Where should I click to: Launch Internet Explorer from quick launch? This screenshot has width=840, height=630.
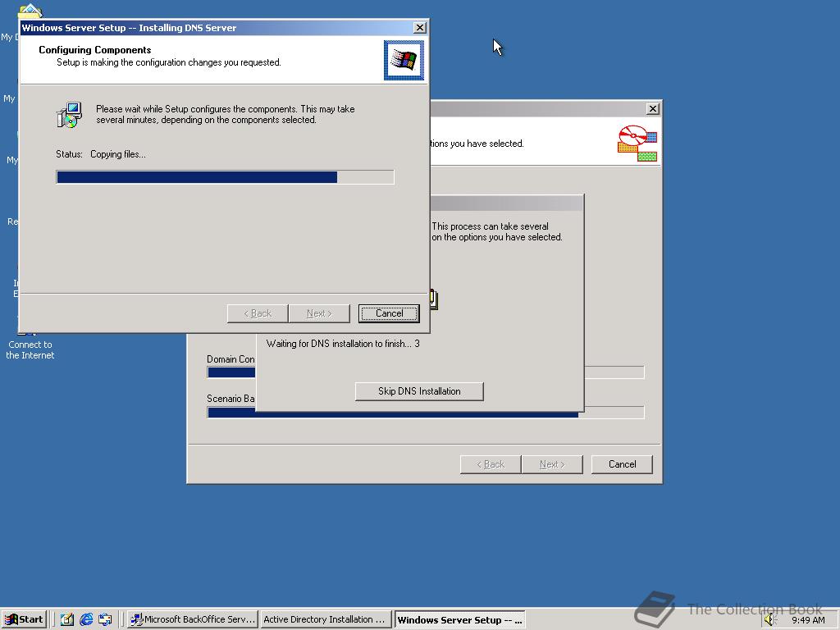coord(85,619)
